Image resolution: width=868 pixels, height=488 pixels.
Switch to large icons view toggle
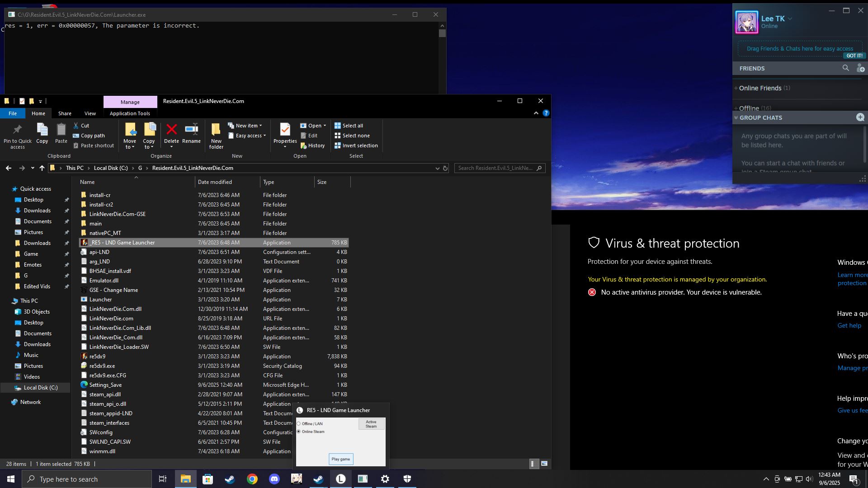544,464
